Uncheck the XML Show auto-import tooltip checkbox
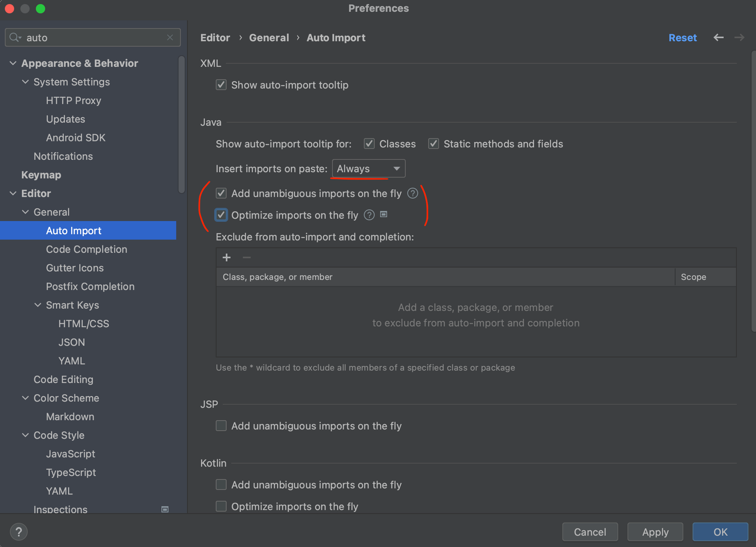Viewport: 756px width, 547px height. pos(221,85)
